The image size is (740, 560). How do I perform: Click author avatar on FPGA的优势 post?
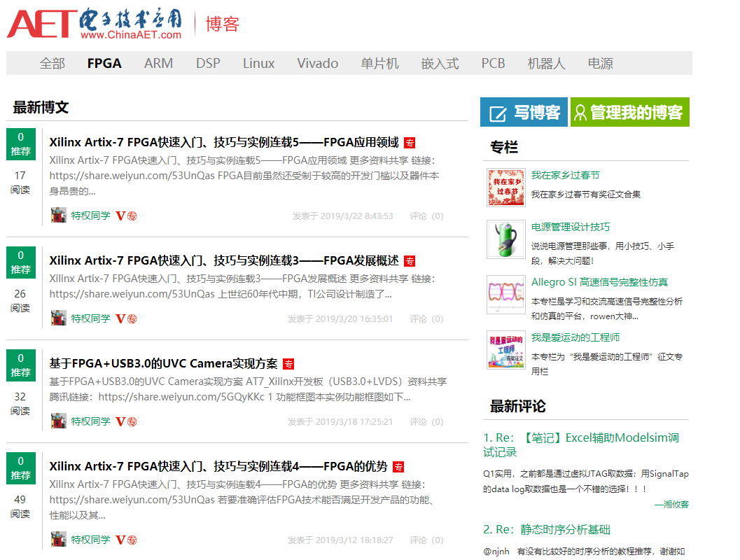click(59, 539)
